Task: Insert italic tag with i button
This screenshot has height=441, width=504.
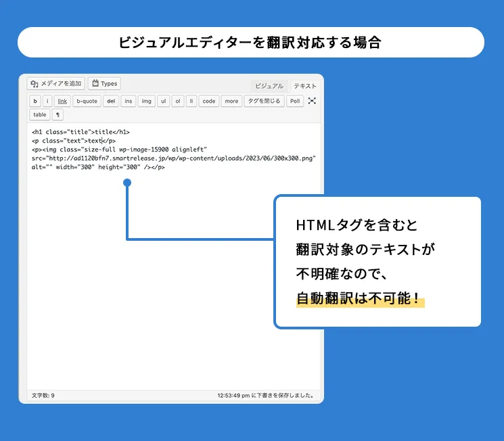Action: [x=47, y=101]
